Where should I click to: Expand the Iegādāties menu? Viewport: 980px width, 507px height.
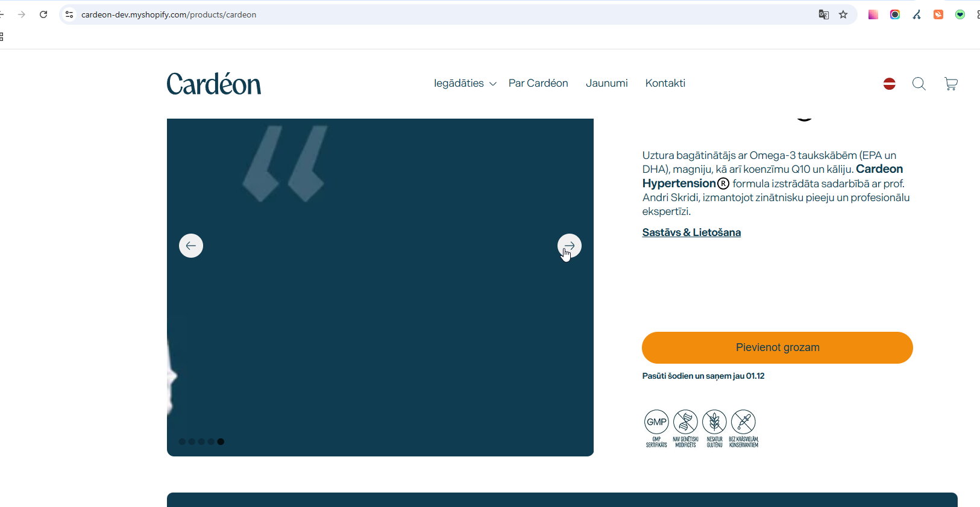pyautogui.click(x=465, y=83)
